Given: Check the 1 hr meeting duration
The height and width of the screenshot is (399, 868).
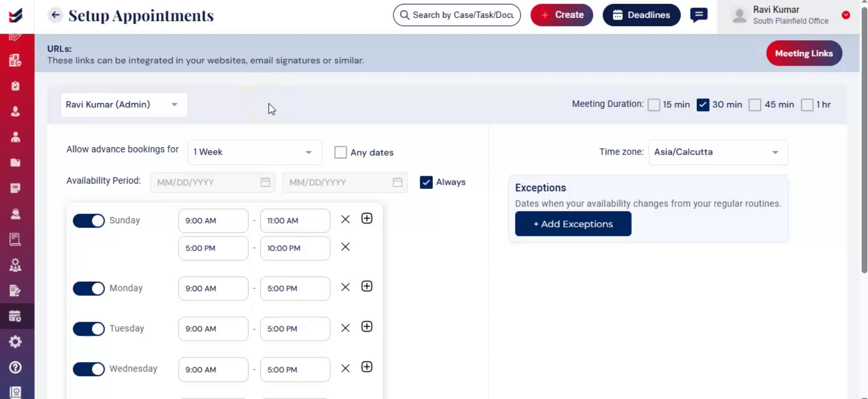Looking at the screenshot, I should point(807,105).
